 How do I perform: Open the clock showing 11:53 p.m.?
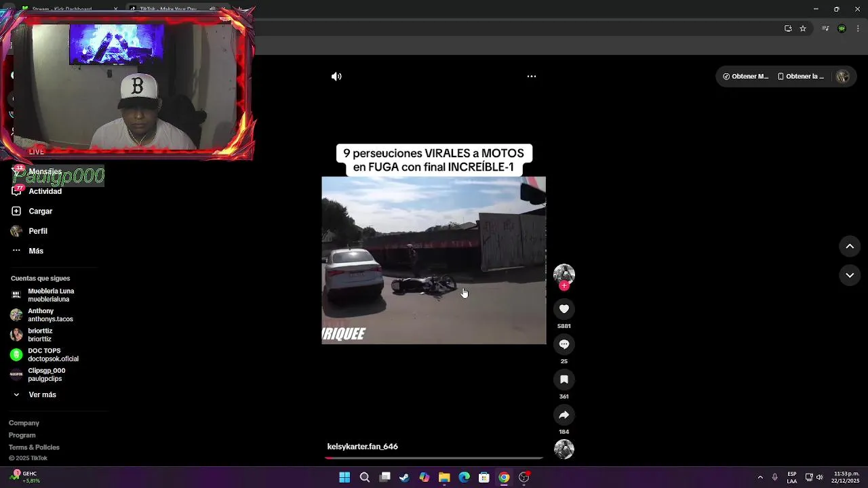pos(846,477)
